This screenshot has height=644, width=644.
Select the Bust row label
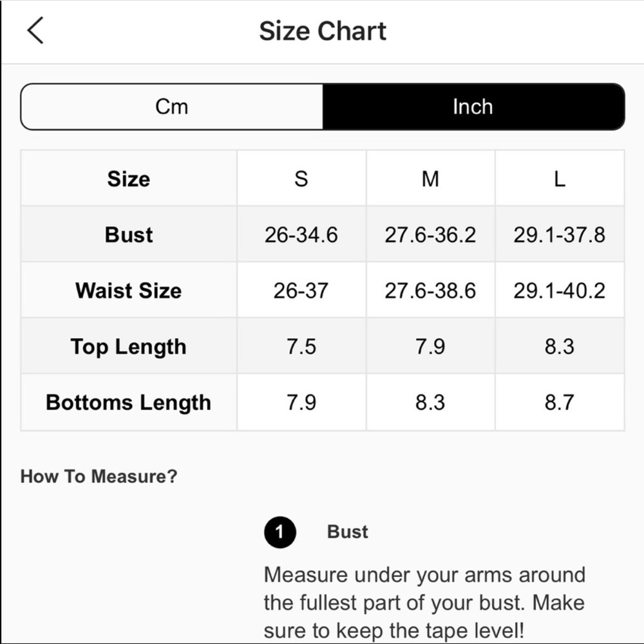(129, 234)
